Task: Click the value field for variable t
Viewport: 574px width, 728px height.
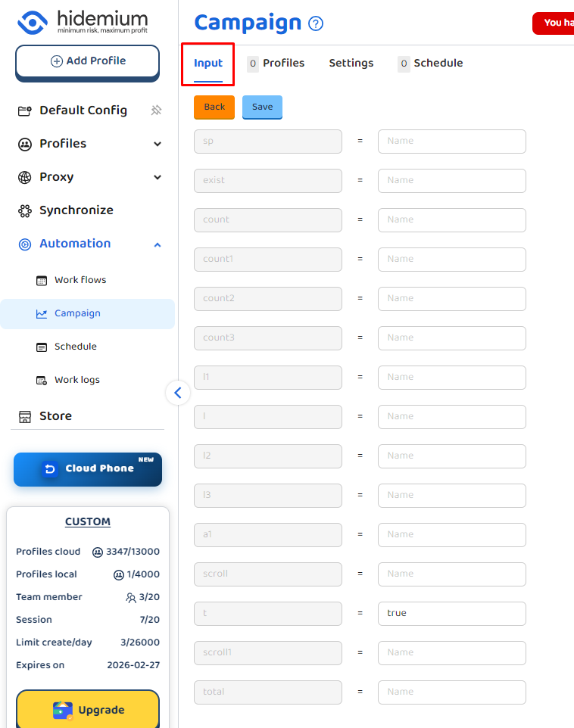Action: [451, 613]
